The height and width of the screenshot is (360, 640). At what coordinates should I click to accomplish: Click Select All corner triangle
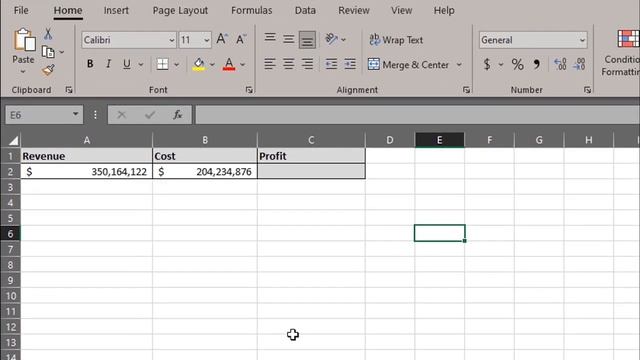[12, 141]
